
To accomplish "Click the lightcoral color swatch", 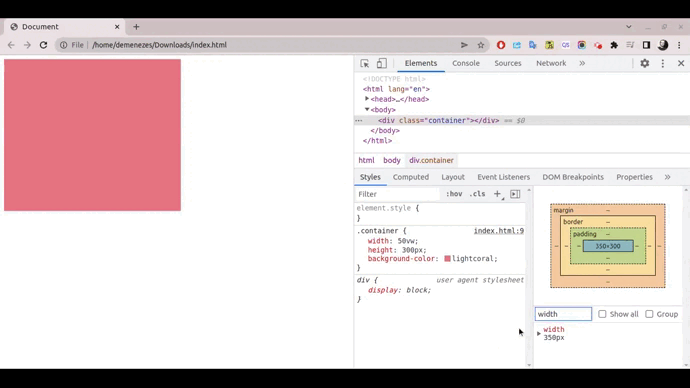I will (447, 259).
